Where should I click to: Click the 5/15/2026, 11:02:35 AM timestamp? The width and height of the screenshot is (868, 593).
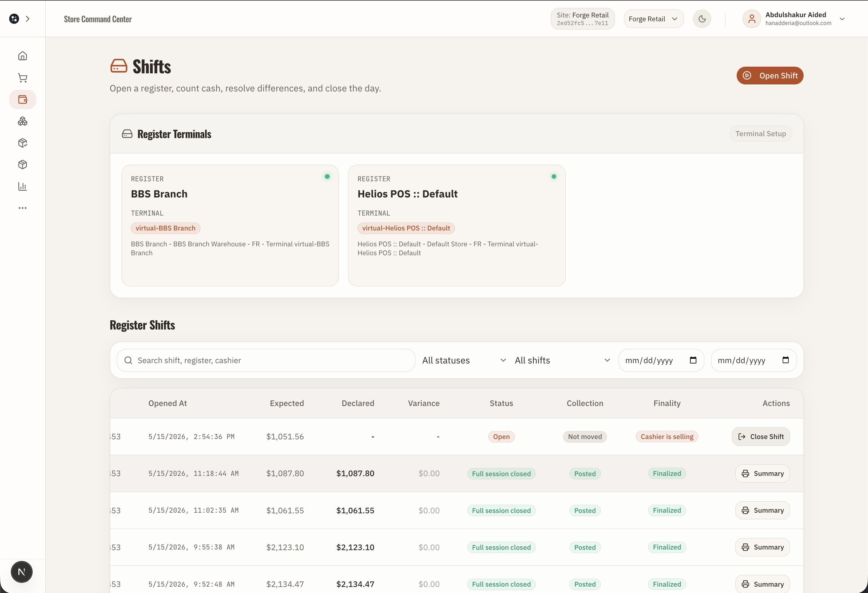(194, 510)
